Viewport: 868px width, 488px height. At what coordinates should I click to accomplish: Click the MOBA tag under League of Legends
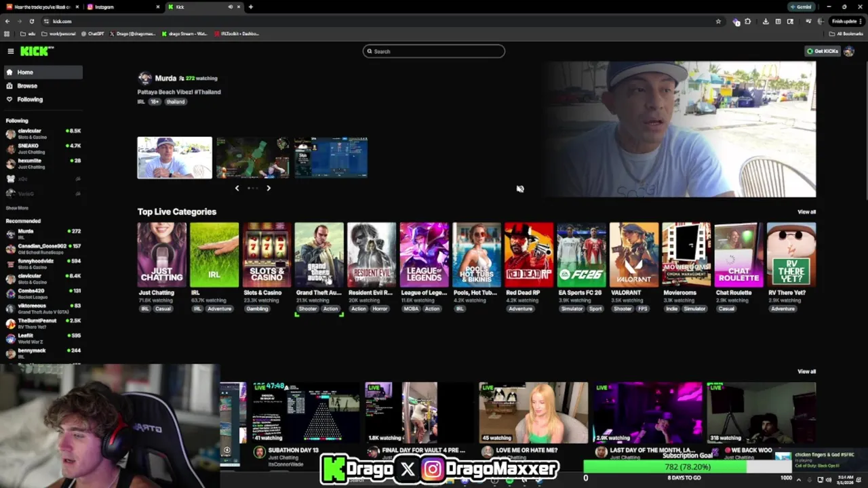[x=411, y=308]
